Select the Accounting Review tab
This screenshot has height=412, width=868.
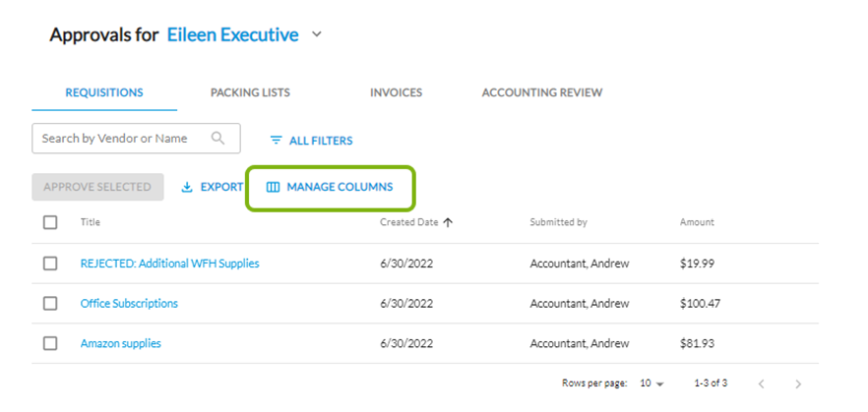point(541,92)
